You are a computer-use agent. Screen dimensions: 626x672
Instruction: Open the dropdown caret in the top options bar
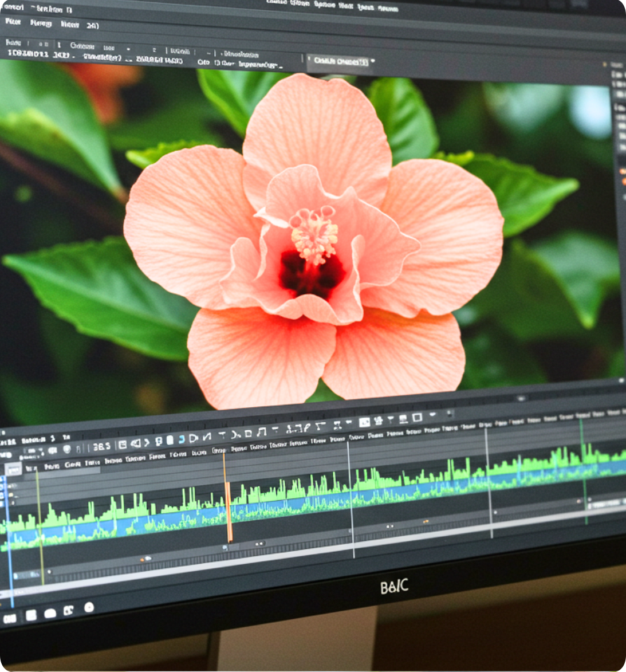(x=128, y=49)
